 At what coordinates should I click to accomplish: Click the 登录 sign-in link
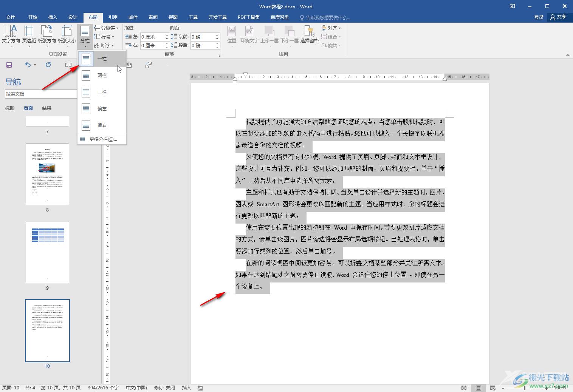[539, 17]
